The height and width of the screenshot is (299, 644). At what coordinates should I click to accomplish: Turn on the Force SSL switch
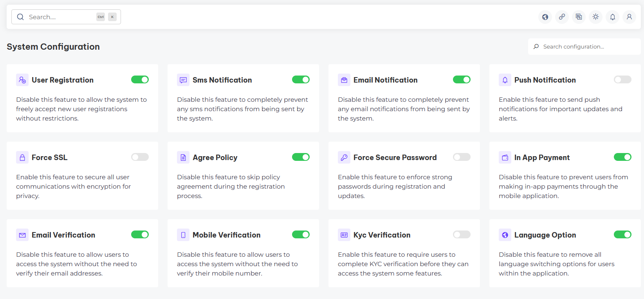tap(140, 157)
